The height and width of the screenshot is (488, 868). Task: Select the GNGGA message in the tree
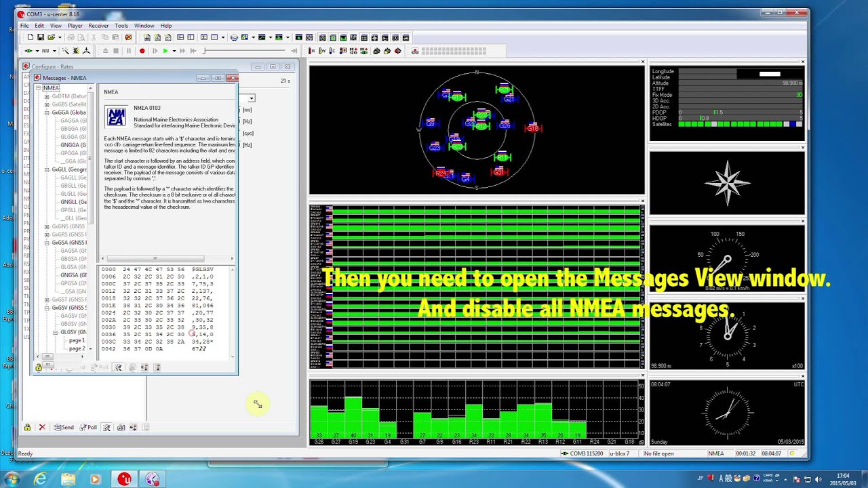(x=73, y=145)
